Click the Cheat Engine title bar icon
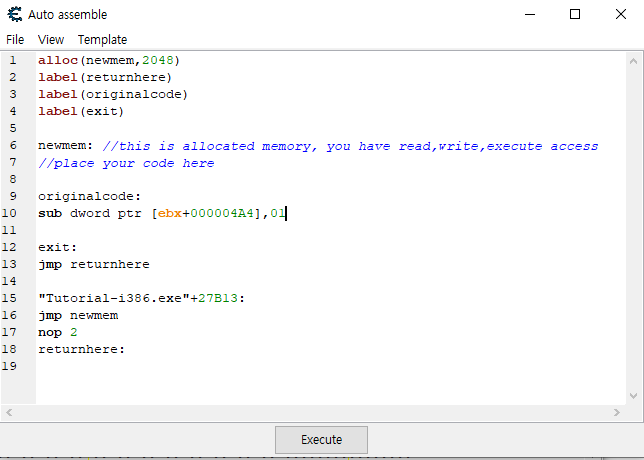 [15, 14]
